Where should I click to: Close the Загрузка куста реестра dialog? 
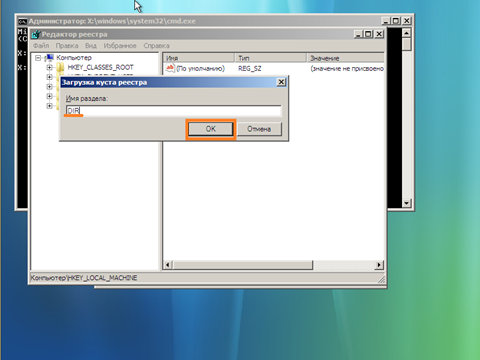pos(281,82)
